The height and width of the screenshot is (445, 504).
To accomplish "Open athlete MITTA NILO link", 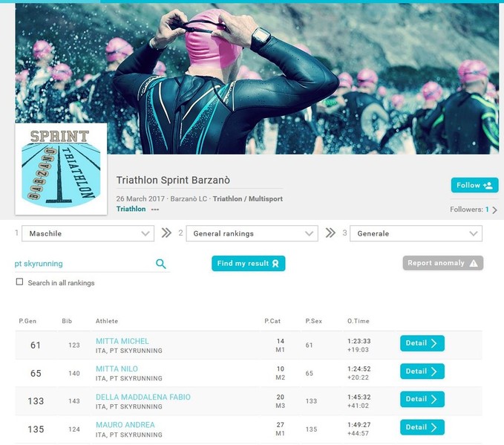I will click(x=117, y=368).
